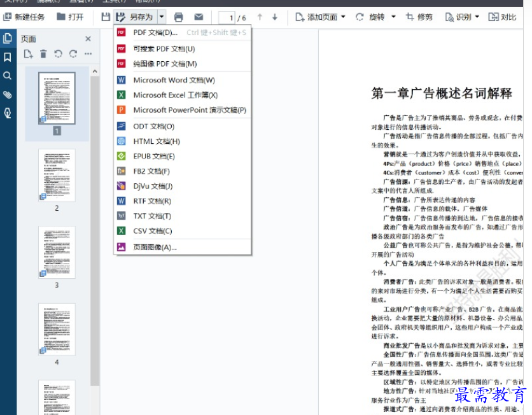Choose DjVu 文档(J) menu entry

(183, 186)
